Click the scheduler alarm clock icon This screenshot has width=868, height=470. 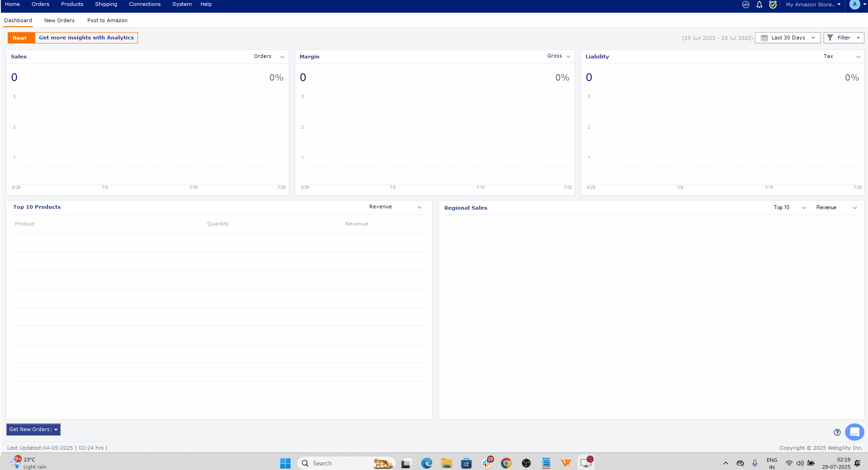coord(773,5)
